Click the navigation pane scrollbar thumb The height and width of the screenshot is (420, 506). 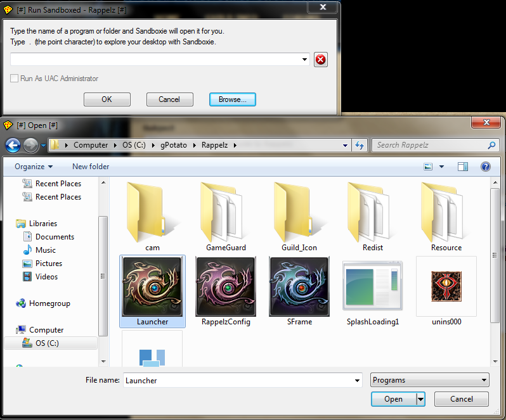(x=103, y=276)
